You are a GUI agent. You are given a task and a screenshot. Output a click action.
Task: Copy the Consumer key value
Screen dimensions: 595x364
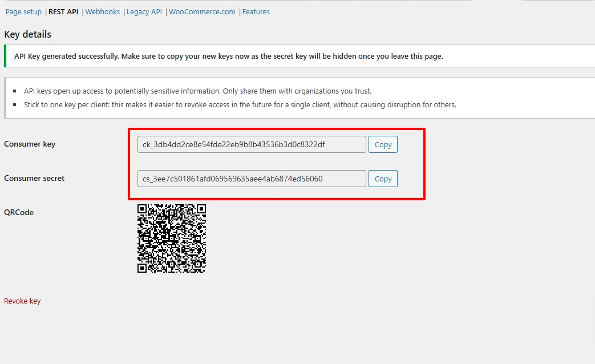point(383,144)
